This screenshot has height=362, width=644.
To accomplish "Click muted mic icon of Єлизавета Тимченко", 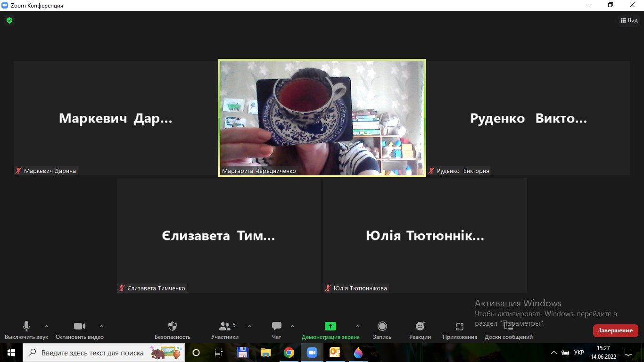I will point(122,288).
